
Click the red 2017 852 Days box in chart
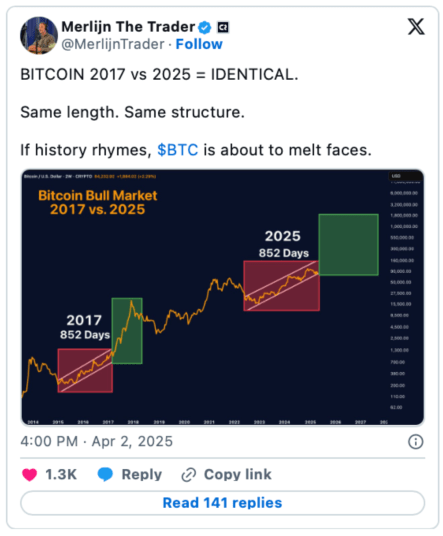pos(85,370)
